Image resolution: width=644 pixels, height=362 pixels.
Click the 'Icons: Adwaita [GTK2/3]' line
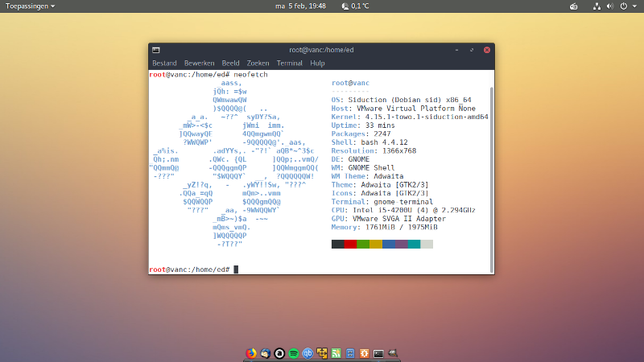pos(380,193)
